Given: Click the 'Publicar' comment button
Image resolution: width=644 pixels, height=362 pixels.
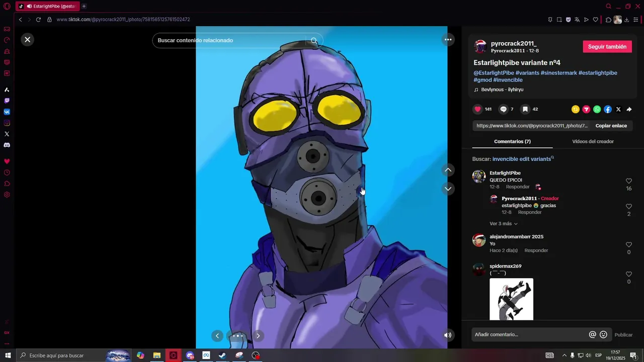Looking at the screenshot, I should (623, 335).
